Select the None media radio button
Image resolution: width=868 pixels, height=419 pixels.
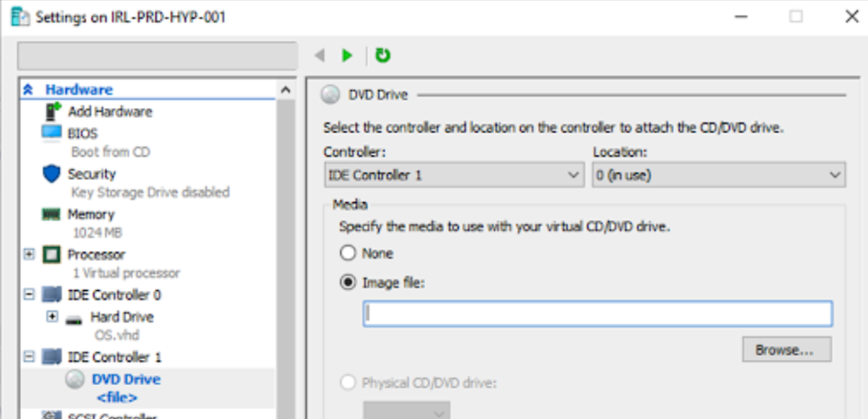[349, 253]
